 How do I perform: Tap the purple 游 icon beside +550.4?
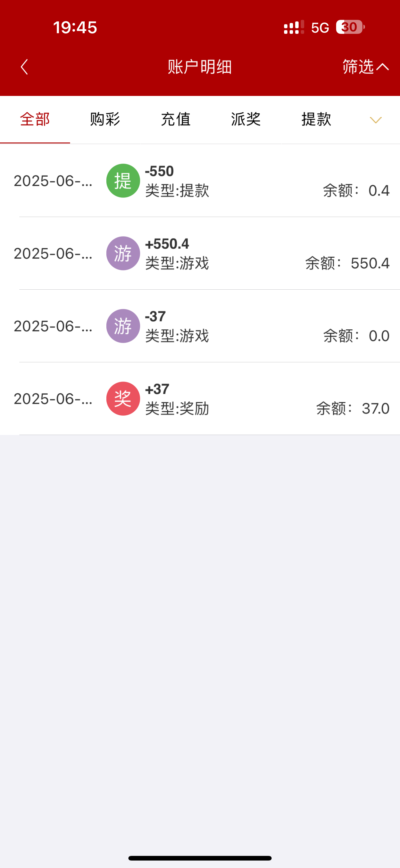tap(123, 253)
